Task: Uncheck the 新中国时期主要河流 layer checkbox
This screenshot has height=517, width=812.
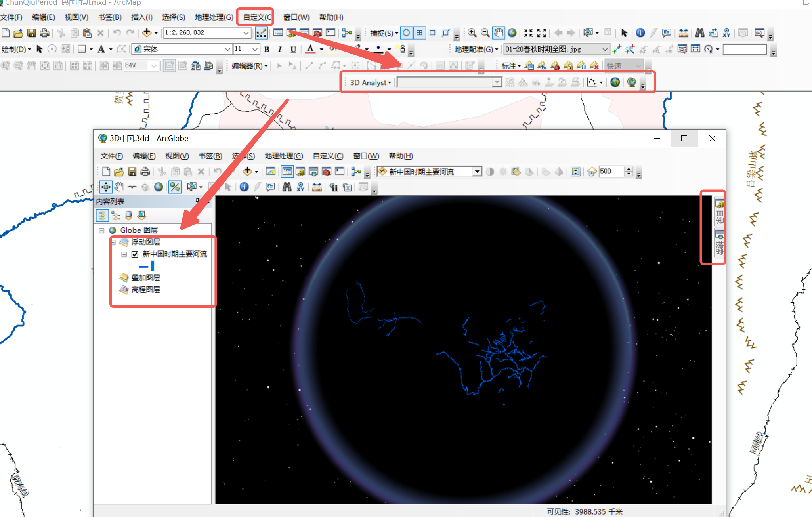Action: 135,254
